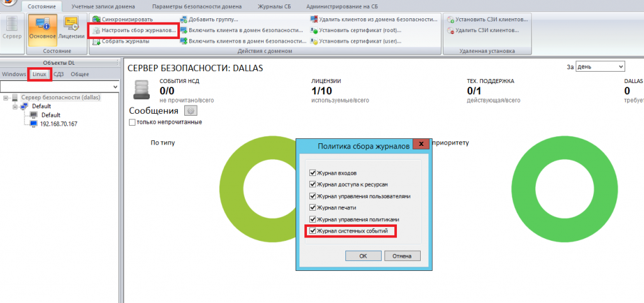Collapse the Сервер безопасности (dallas) node
644x303 pixels.
click(5, 97)
